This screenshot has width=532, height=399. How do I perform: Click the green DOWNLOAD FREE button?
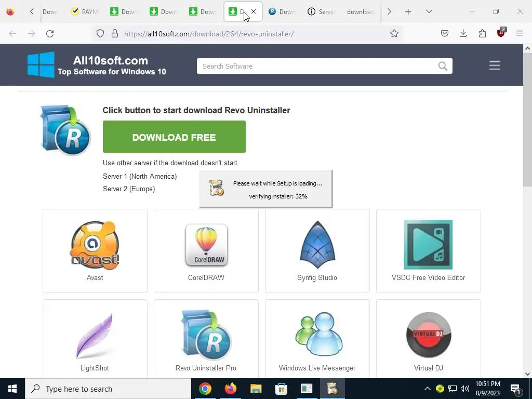pos(174,137)
